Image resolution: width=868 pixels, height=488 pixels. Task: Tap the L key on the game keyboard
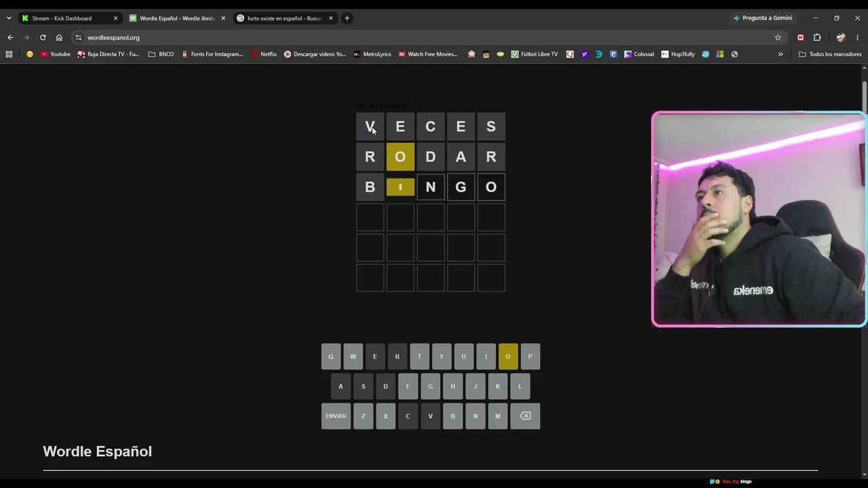(519, 386)
